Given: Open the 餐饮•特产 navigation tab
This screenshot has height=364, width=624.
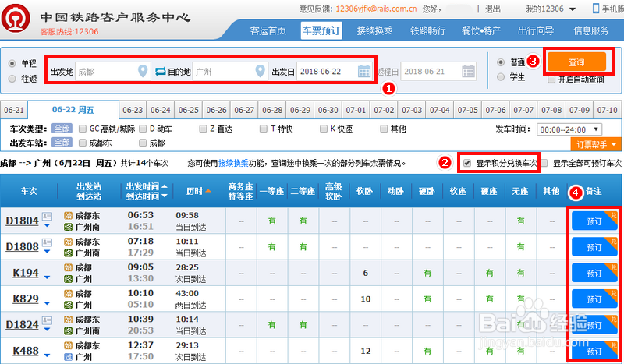Looking at the screenshot, I should click(x=481, y=30).
